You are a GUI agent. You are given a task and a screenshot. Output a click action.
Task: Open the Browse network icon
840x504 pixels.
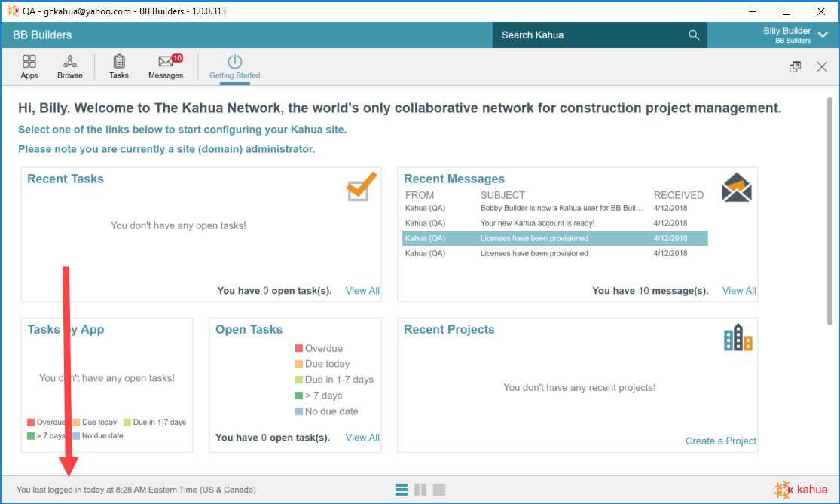tap(70, 66)
